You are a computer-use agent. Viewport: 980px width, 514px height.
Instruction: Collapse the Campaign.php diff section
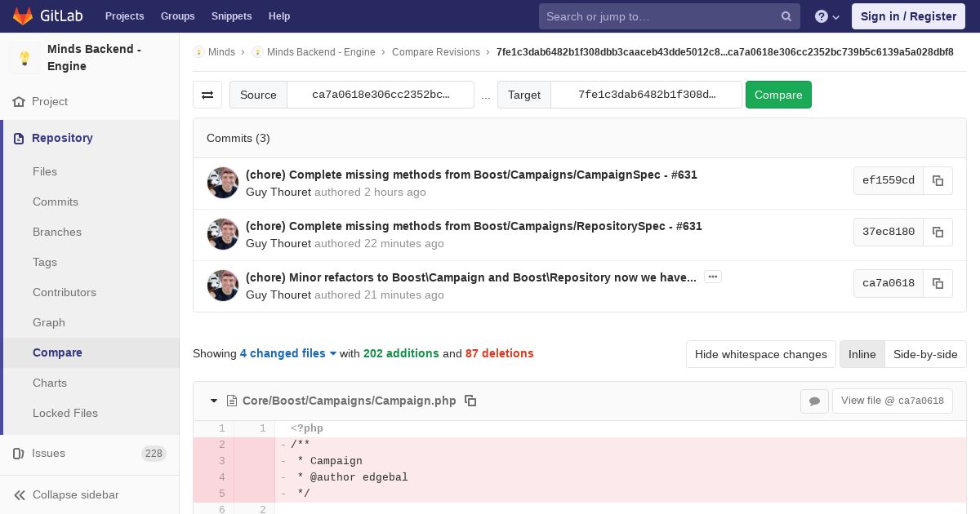click(x=214, y=401)
